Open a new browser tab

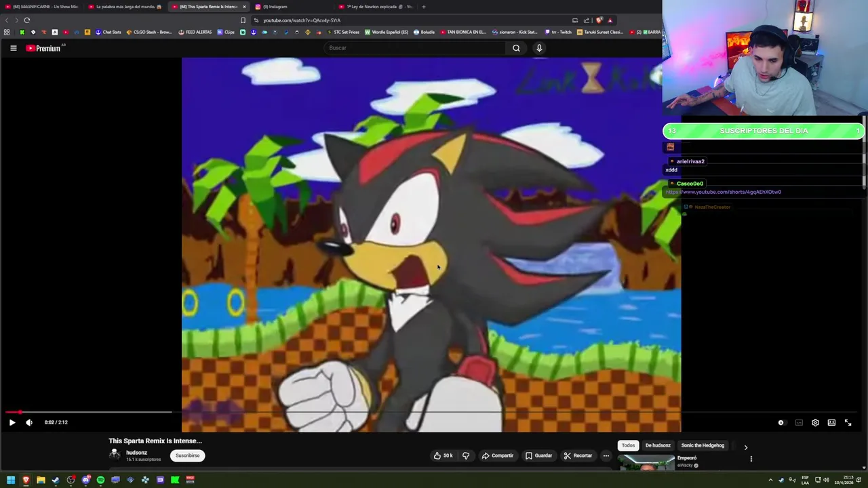point(423,7)
